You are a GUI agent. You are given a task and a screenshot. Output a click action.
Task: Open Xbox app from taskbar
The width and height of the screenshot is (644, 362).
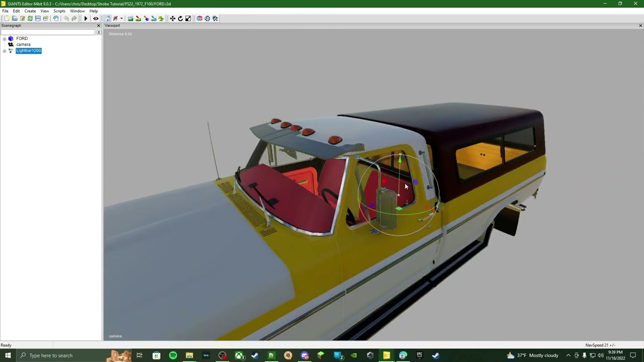point(239,355)
